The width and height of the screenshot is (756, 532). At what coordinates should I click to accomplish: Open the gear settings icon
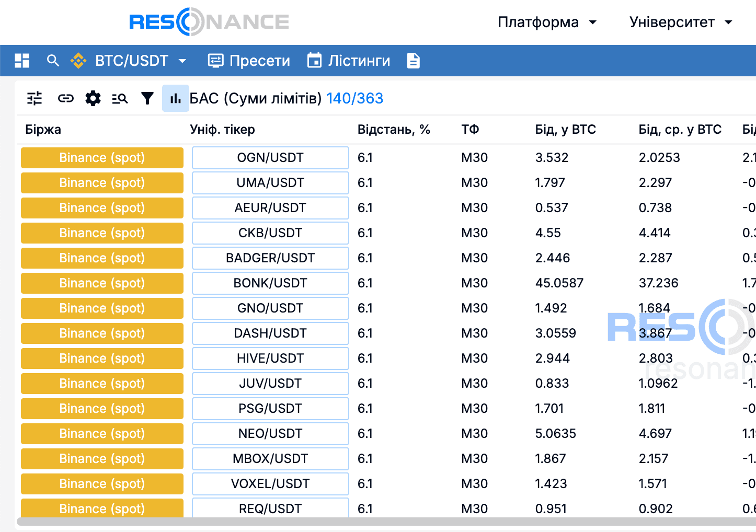tap(93, 98)
